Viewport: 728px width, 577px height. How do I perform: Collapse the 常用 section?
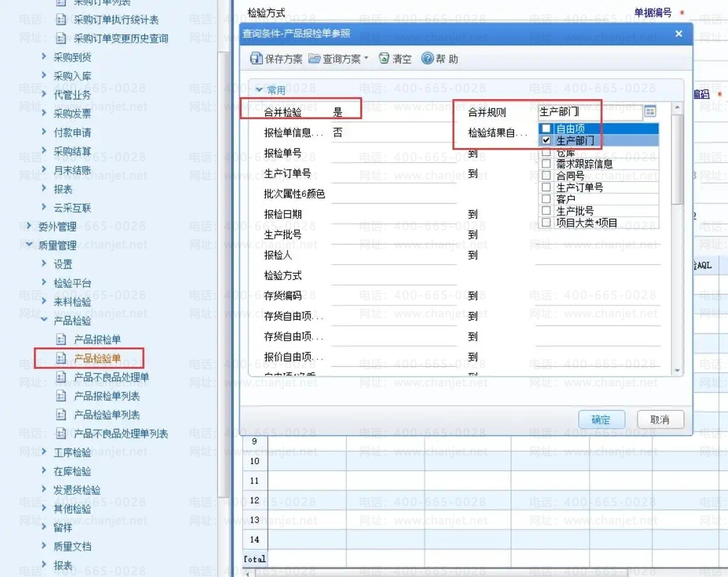pyautogui.click(x=259, y=90)
